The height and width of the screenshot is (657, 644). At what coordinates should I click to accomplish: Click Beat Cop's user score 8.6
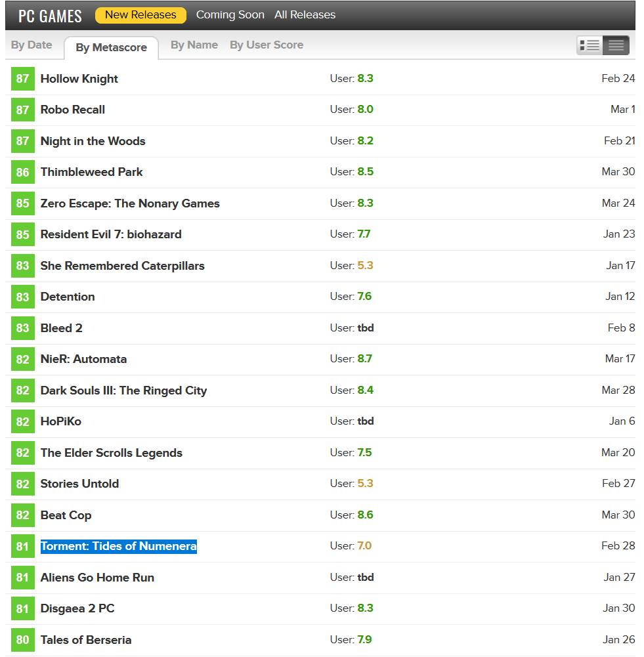[x=365, y=516]
